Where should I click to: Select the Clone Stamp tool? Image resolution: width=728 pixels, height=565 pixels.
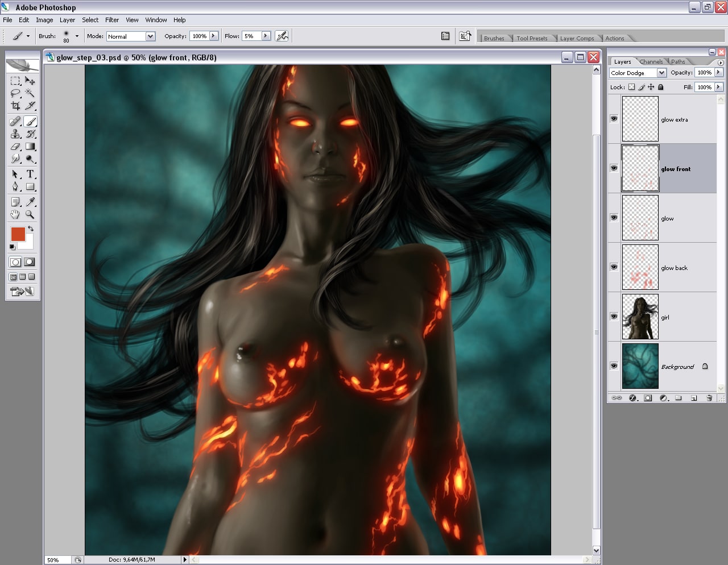[x=15, y=134]
